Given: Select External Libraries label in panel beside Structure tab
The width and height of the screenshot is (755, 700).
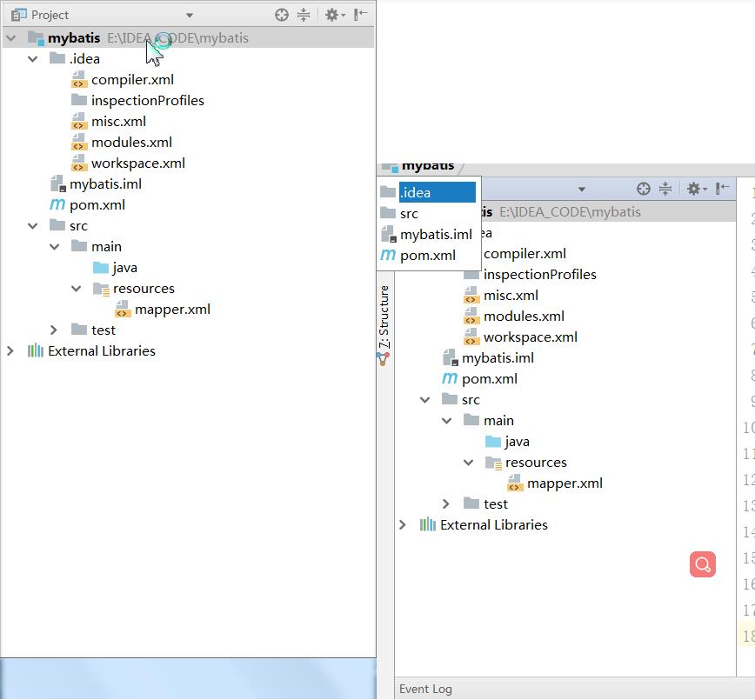Looking at the screenshot, I should point(494,524).
